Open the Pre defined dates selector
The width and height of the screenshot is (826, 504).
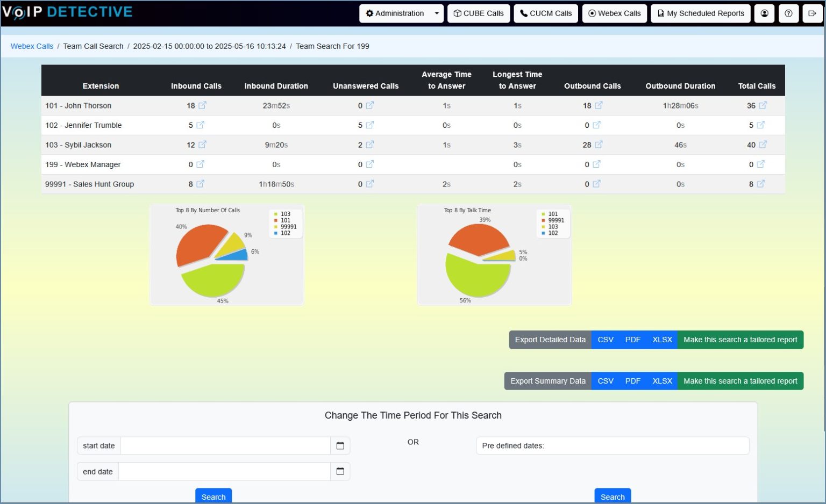pyautogui.click(x=613, y=445)
